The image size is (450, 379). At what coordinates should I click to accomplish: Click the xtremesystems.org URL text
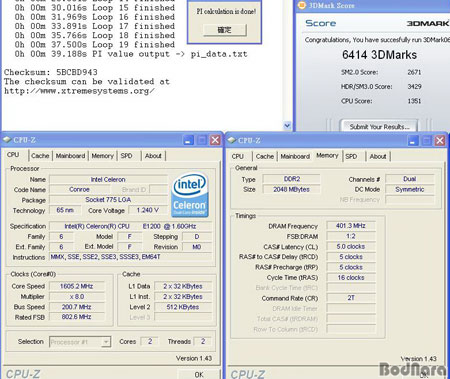[79, 91]
